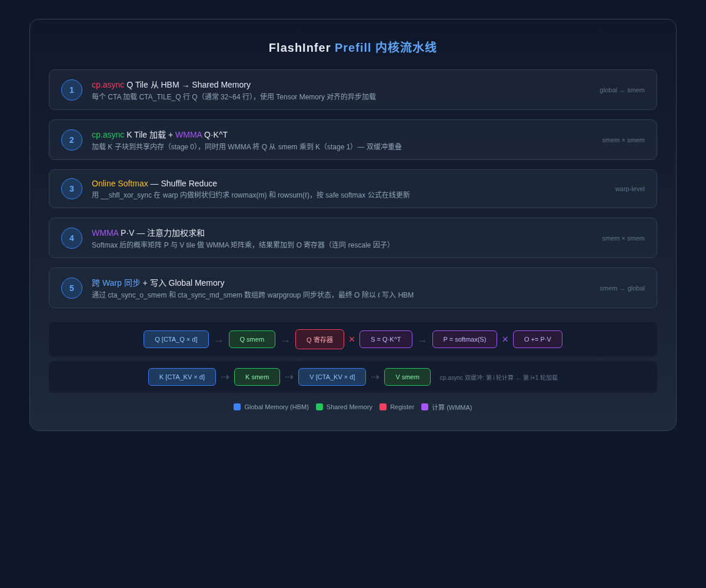This screenshot has height=588, width=706.
Task: Click the step 3 number badge
Action: [72, 189]
